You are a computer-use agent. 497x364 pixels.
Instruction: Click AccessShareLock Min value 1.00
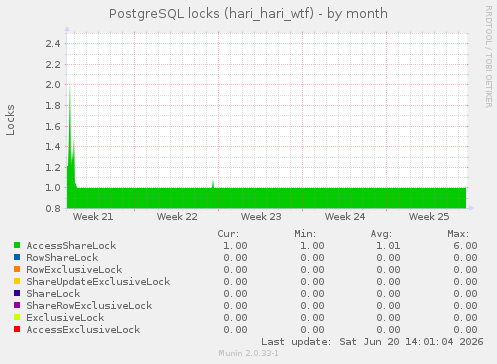312,246
